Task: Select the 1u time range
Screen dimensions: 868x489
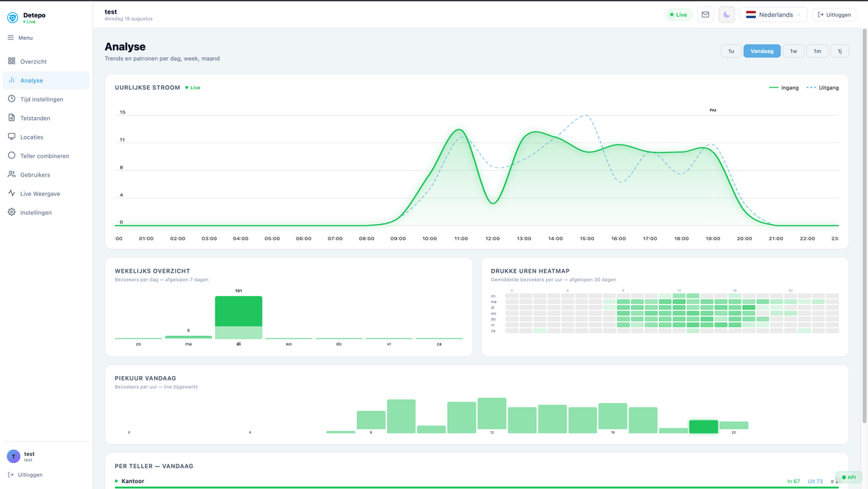Action: pyautogui.click(x=731, y=51)
